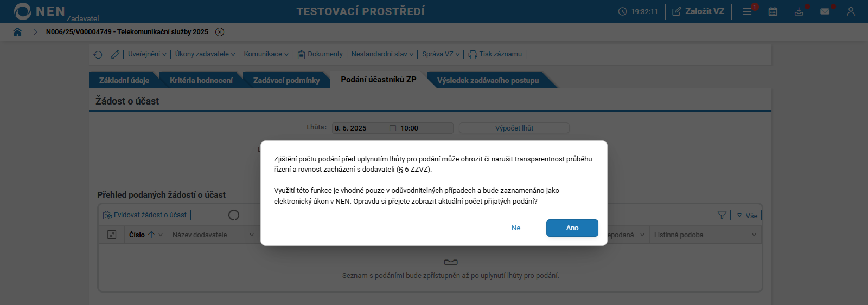Confirm the dialog with the Ano button

pyautogui.click(x=572, y=228)
